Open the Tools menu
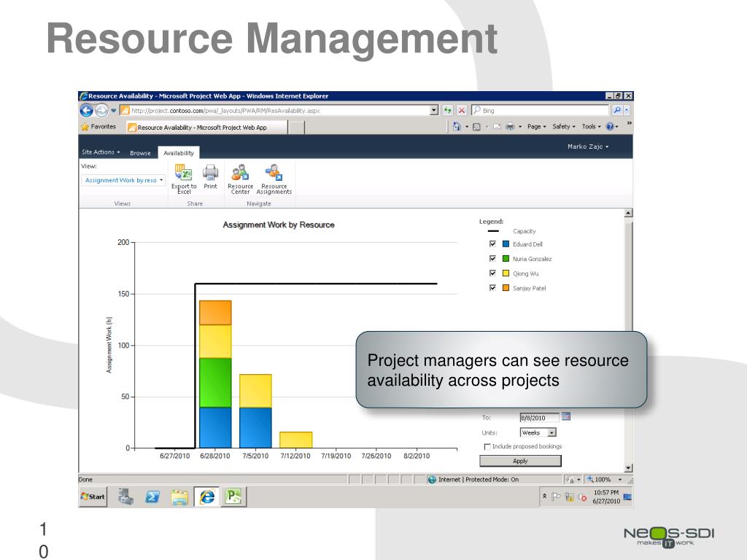This screenshot has width=747, height=560. tap(591, 127)
